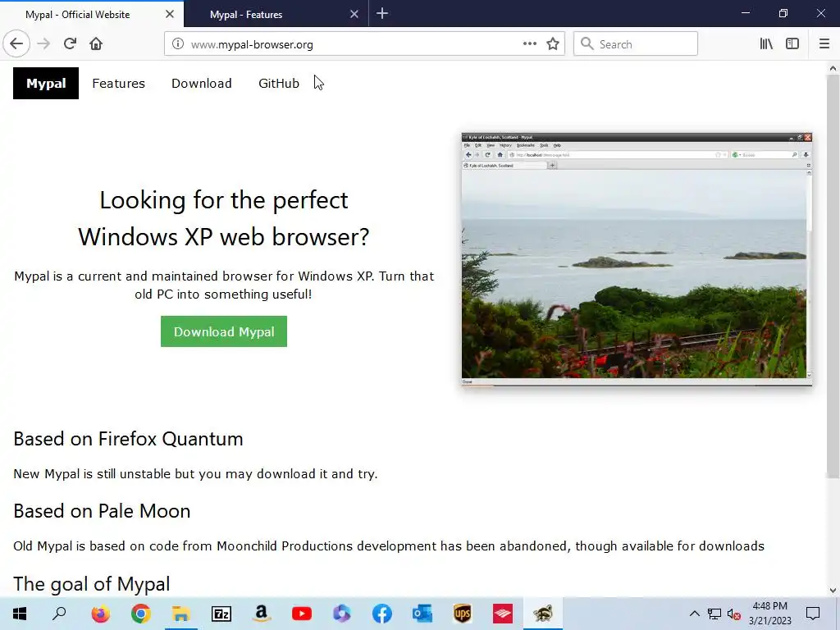840x630 pixels.
Task: Go back to the previous page
Action: pos(16,44)
